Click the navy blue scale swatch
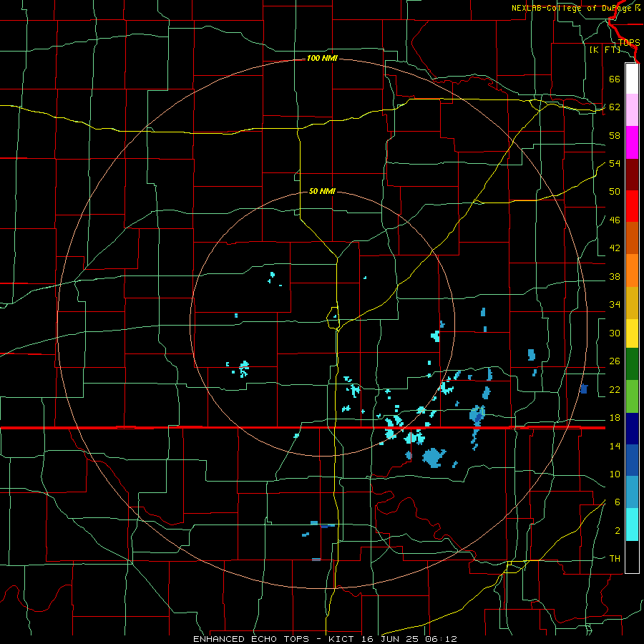The image size is (644, 644). (x=632, y=429)
